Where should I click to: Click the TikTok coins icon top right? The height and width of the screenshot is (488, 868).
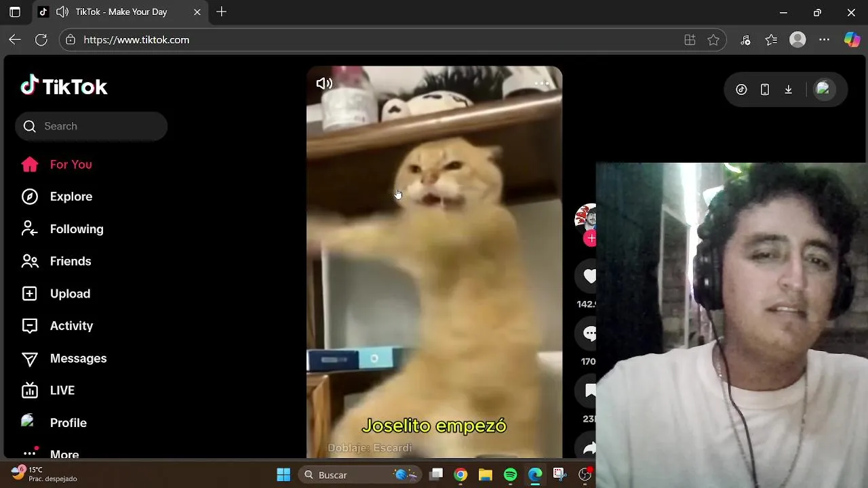[x=741, y=89]
